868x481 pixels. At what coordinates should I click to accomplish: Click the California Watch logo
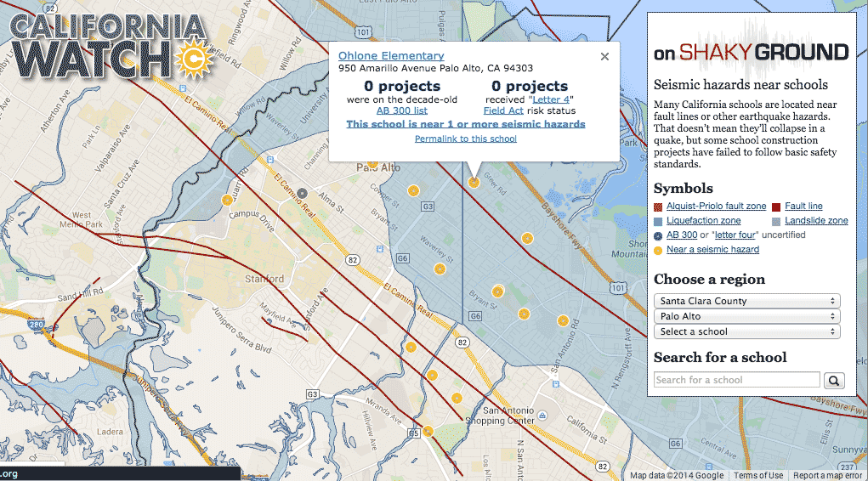[x=111, y=46]
